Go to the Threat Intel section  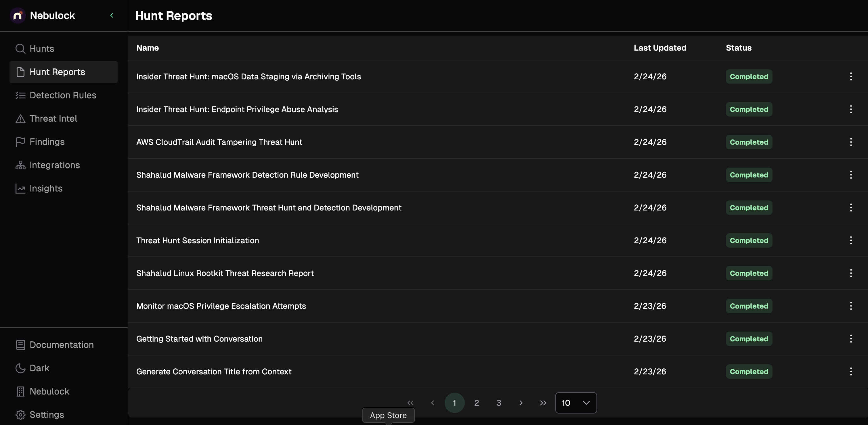pyautogui.click(x=53, y=118)
